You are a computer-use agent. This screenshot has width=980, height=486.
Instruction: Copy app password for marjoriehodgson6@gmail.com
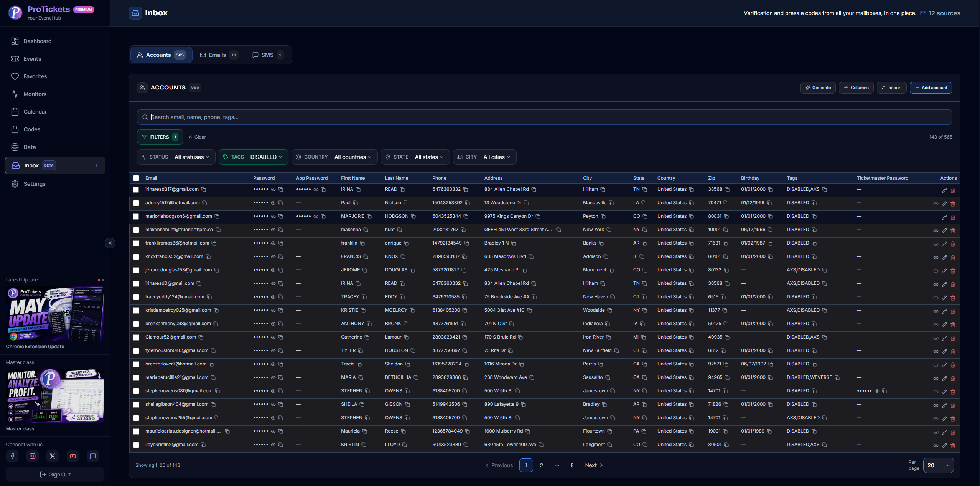[x=323, y=217]
